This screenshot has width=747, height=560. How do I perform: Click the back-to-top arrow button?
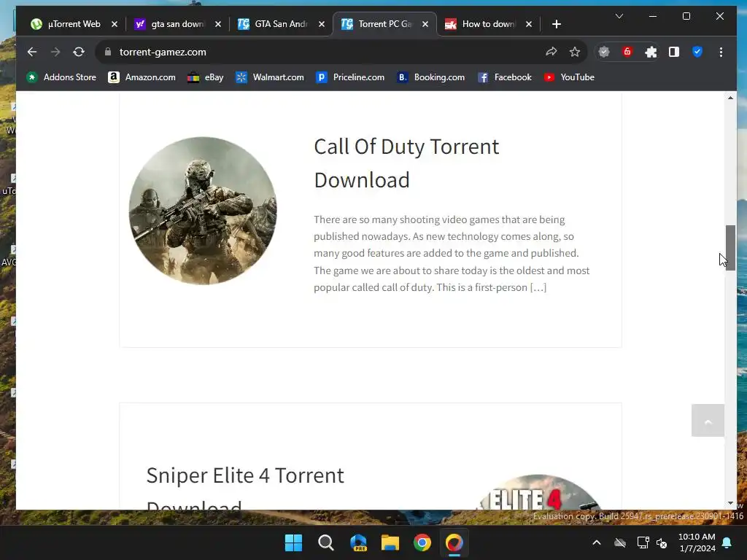(708, 421)
